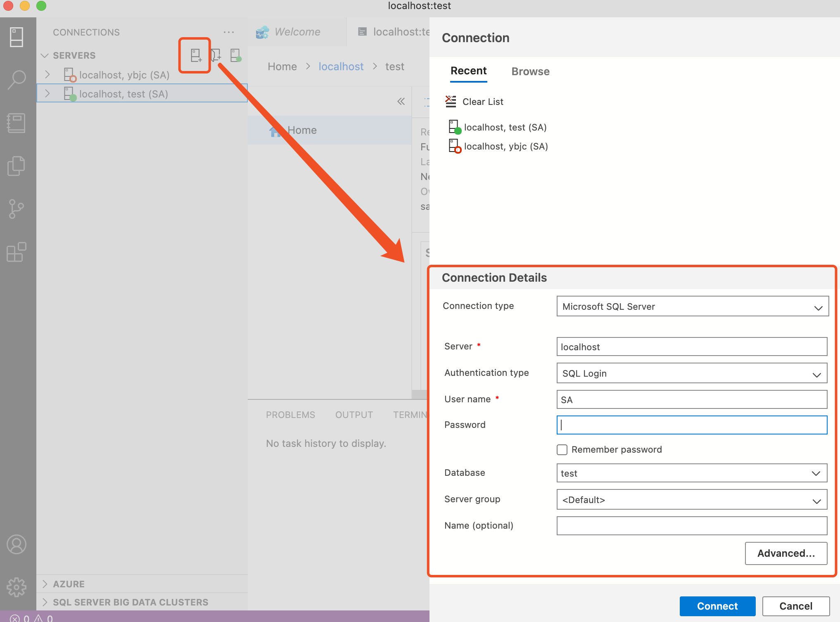The width and height of the screenshot is (840, 622).
Task: Open the Database dropdown showing test
Action: 691,473
